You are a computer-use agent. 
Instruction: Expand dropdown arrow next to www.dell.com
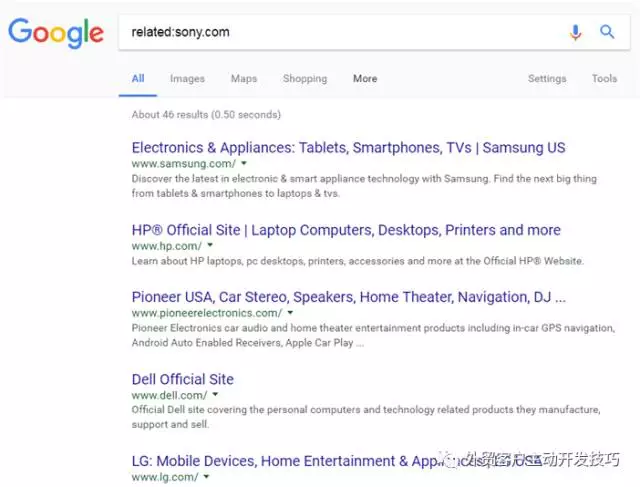pos(215,394)
